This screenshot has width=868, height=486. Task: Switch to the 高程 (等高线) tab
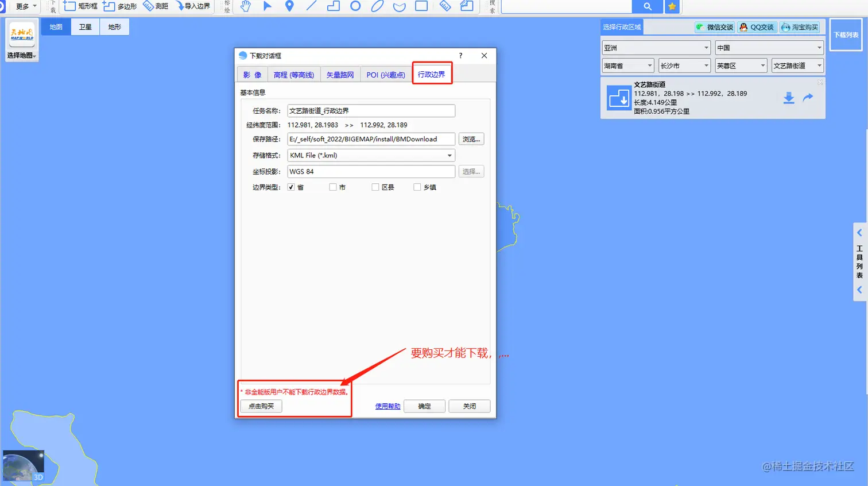[294, 75]
